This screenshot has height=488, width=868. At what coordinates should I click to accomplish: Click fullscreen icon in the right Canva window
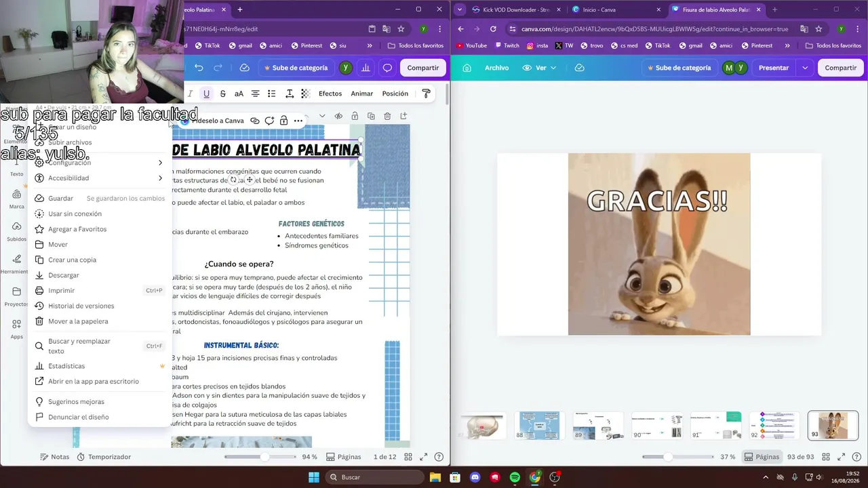point(841,457)
